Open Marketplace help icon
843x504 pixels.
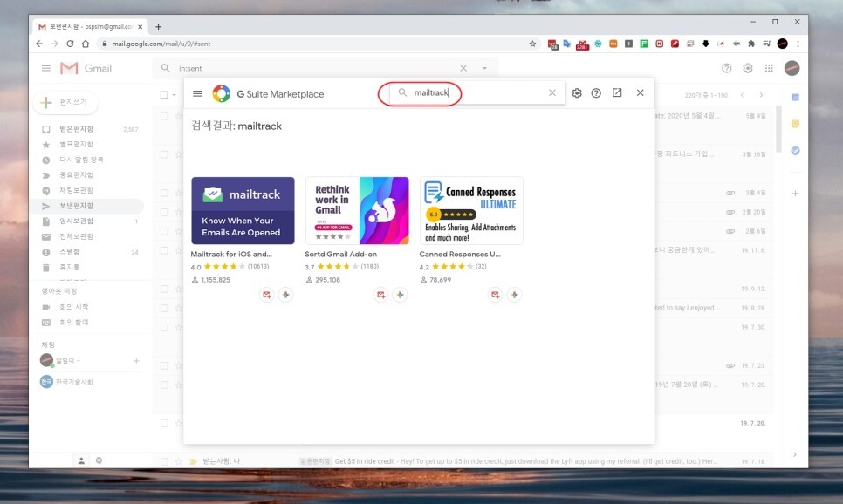coord(596,93)
